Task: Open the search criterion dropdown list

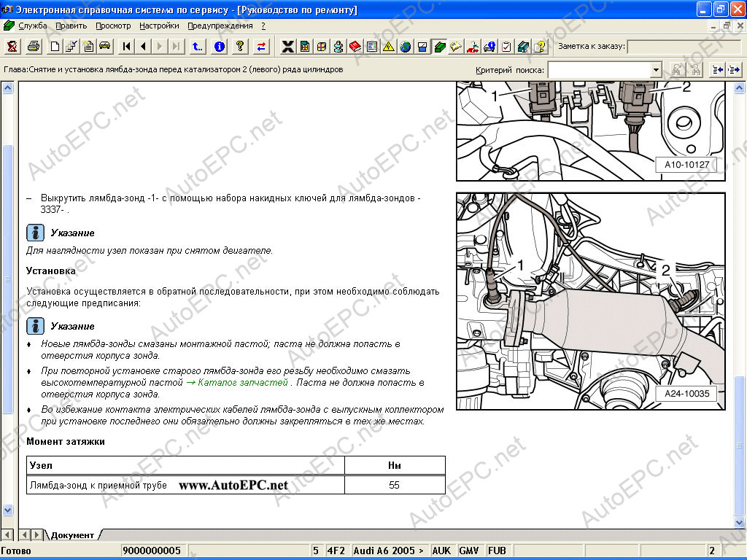Action: [x=656, y=70]
